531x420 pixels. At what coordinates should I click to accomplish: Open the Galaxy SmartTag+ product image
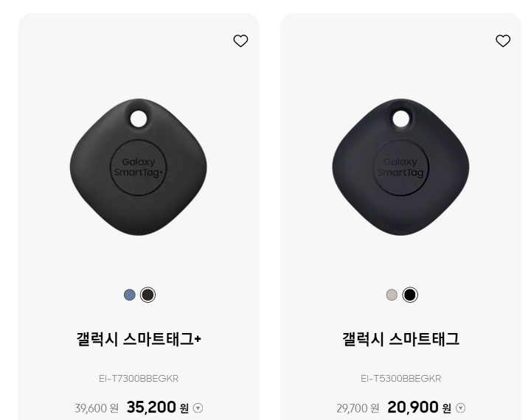(139, 167)
